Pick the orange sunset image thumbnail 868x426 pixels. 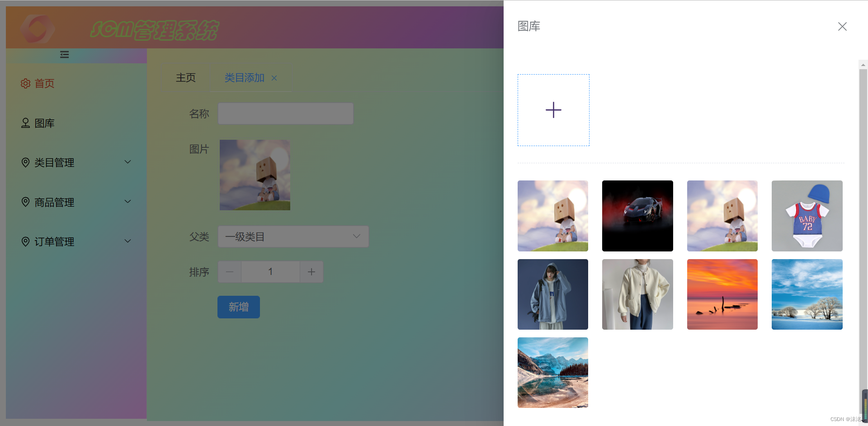pyautogui.click(x=722, y=294)
